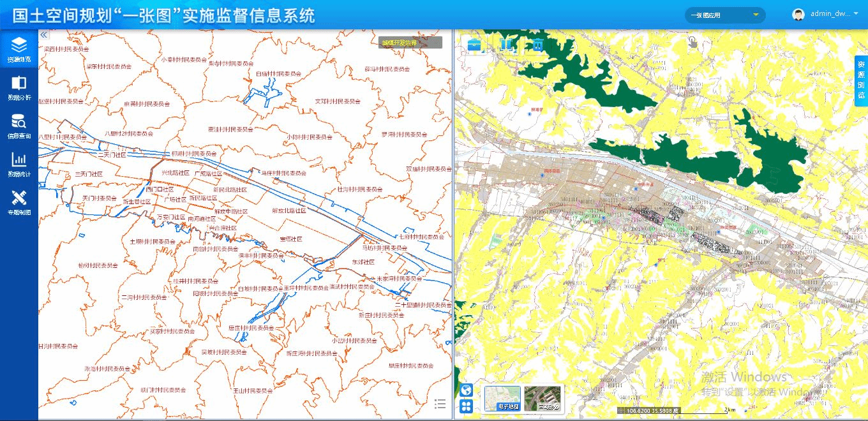
Task: Open the 数据统计 sidebar module
Action: point(19,165)
